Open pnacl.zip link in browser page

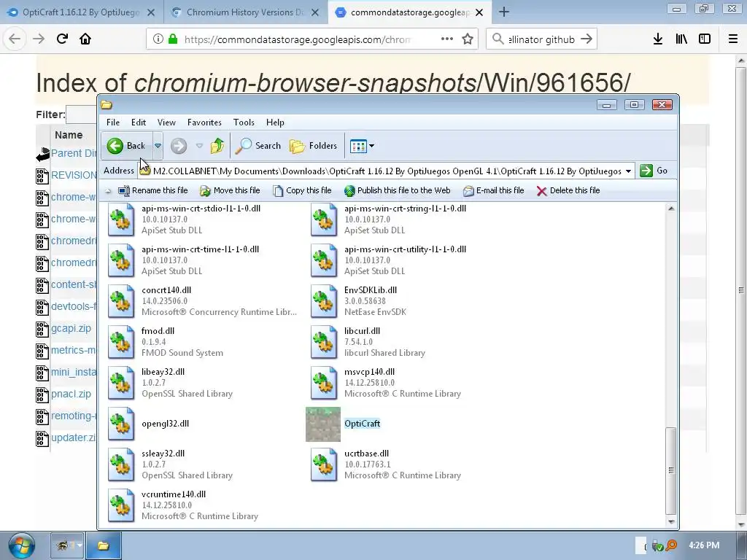[71, 394]
